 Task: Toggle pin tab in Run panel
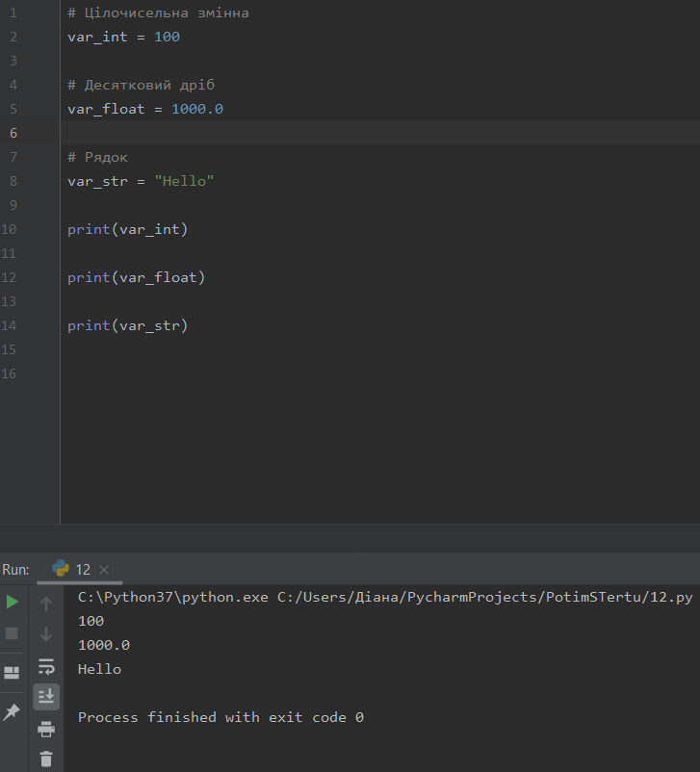[13, 712]
